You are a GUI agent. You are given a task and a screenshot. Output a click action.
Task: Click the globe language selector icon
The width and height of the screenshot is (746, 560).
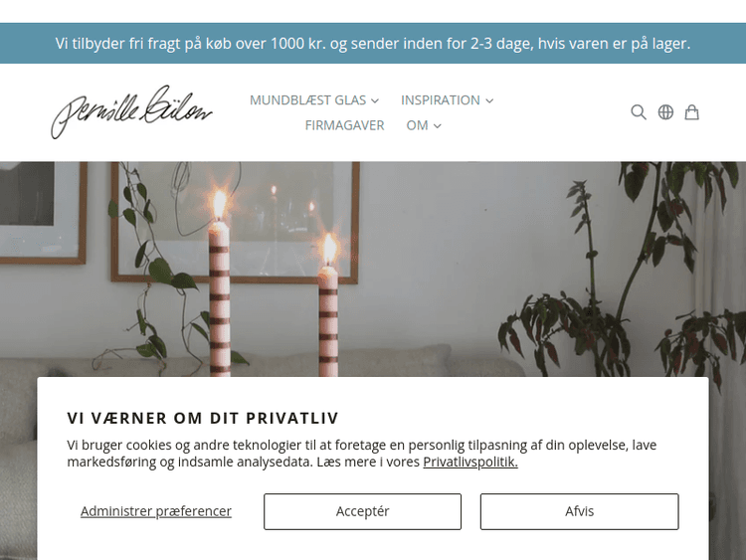[x=665, y=112]
